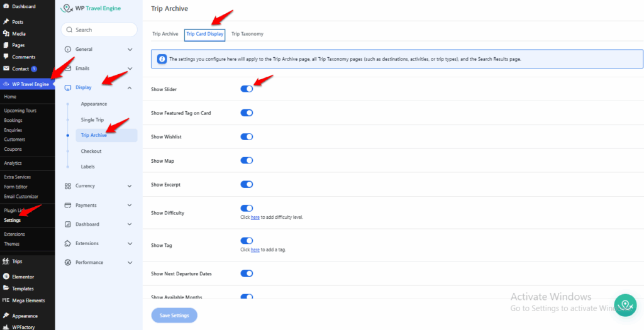Click the Payments card icon
644x330 pixels.
[68, 205]
